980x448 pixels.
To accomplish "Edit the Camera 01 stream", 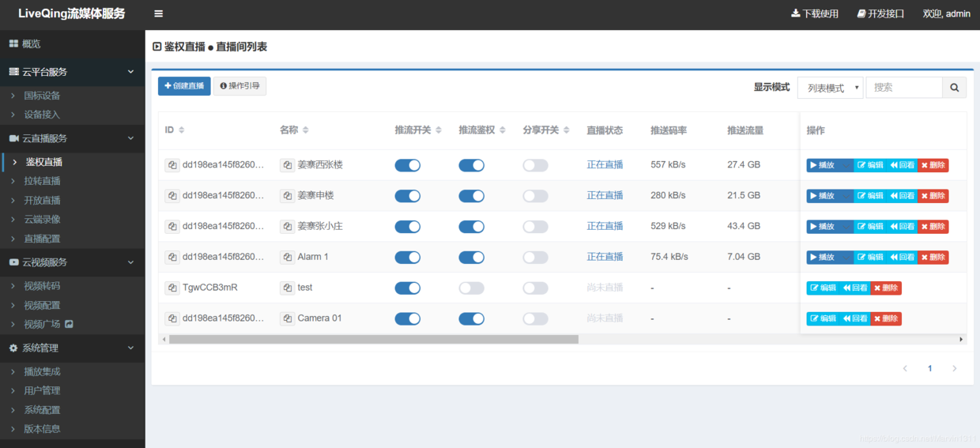I will click(x=823, y=318).
